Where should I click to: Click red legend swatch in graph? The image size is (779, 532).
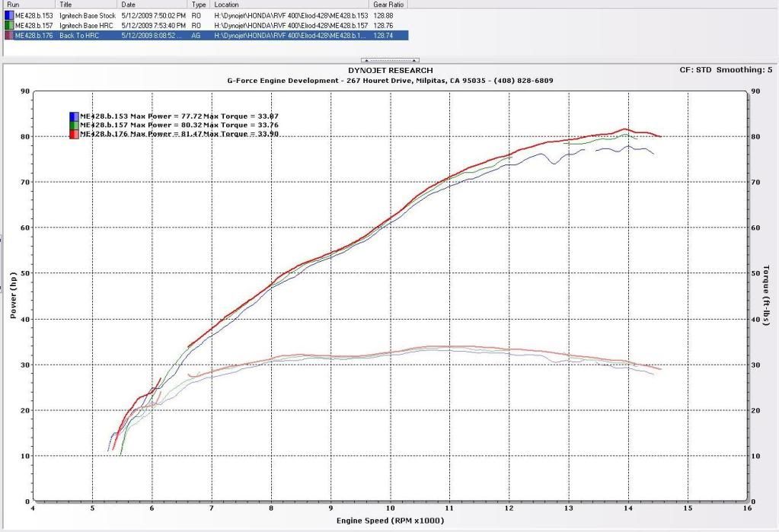click(x=74, y=134)
